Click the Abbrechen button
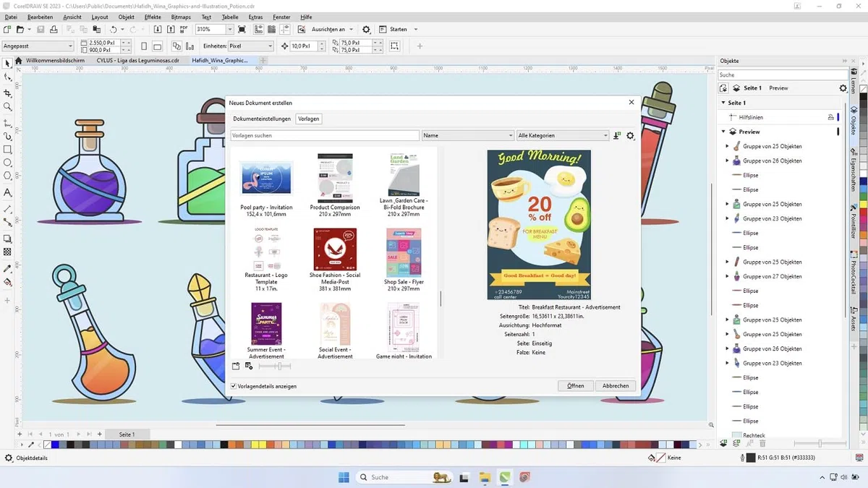Viewport: 868px width, 488px height. pos(616,386)
